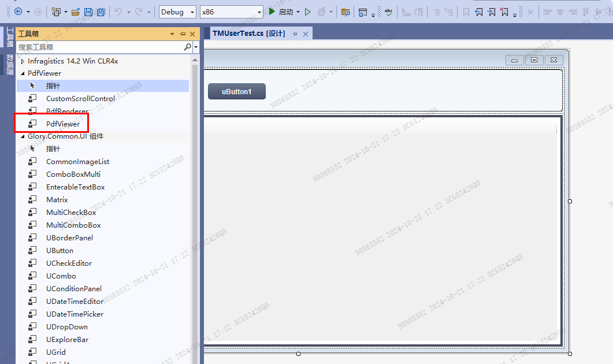Select EnterableTextBox toolbox item
613x364 pixels.
pos(103,187)
